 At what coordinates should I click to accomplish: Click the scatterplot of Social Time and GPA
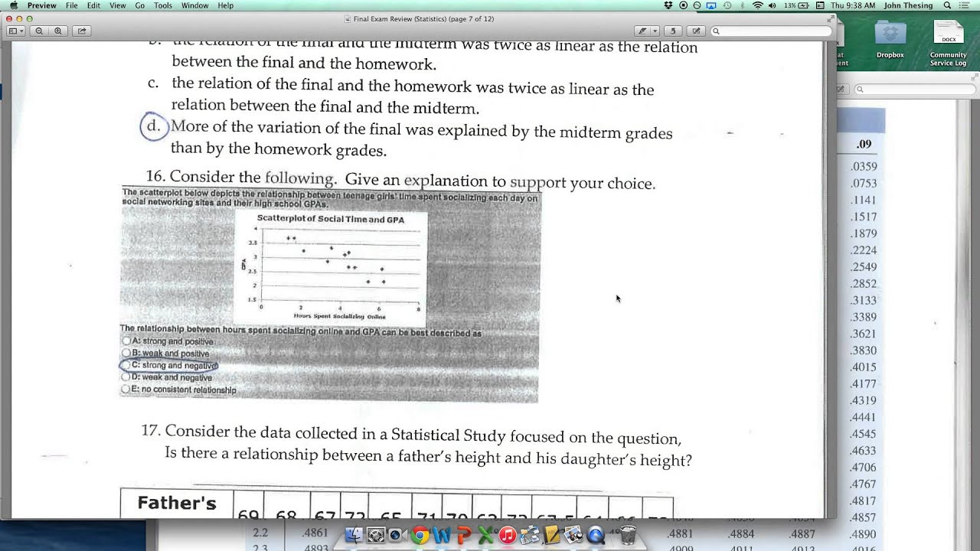pyautogui.click(x=331, y=269)
